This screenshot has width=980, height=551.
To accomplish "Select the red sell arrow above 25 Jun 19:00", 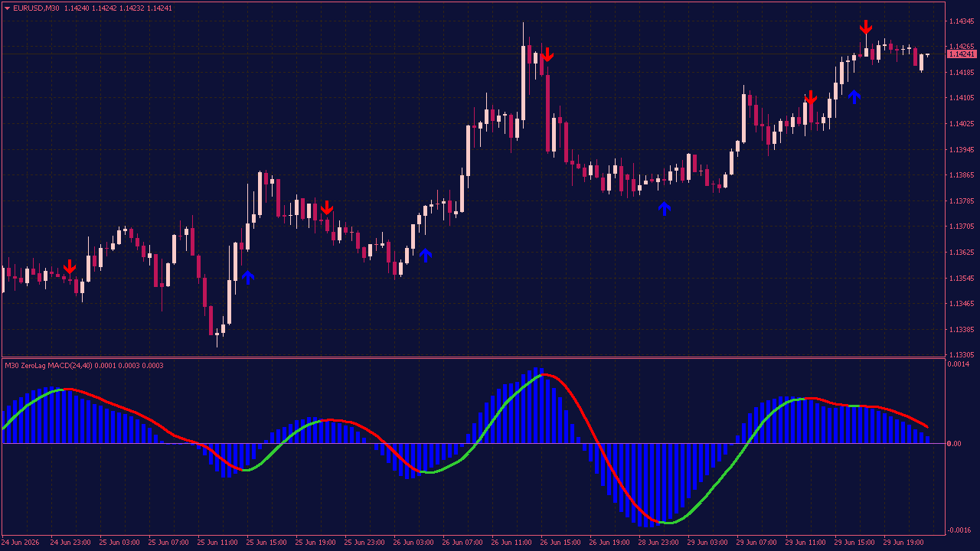I will [x=327, y=207].
